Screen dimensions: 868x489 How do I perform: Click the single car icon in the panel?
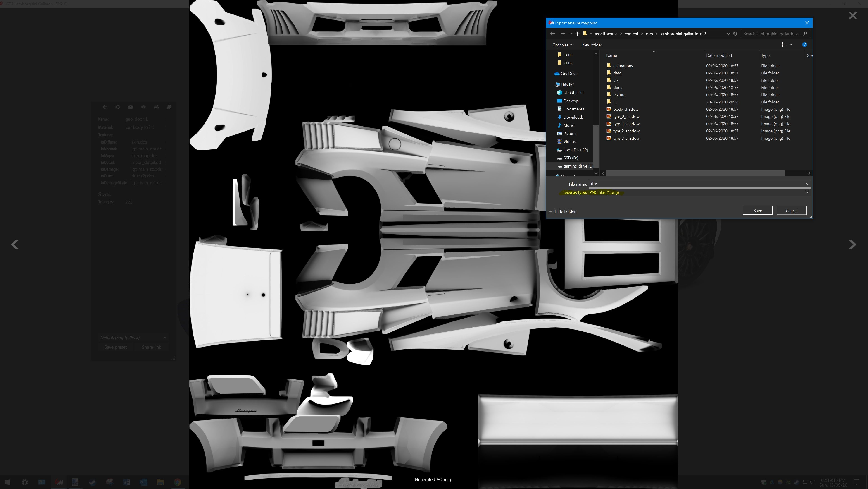[156, 107]
